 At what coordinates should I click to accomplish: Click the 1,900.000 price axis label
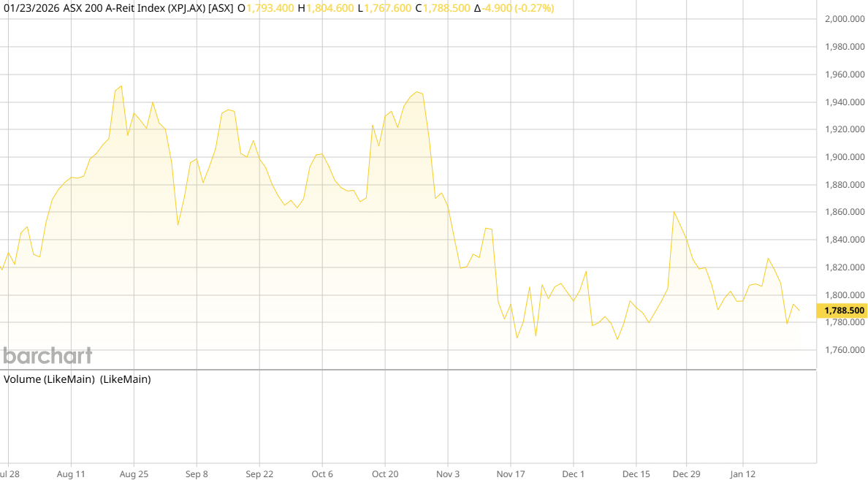coord(845,157)
